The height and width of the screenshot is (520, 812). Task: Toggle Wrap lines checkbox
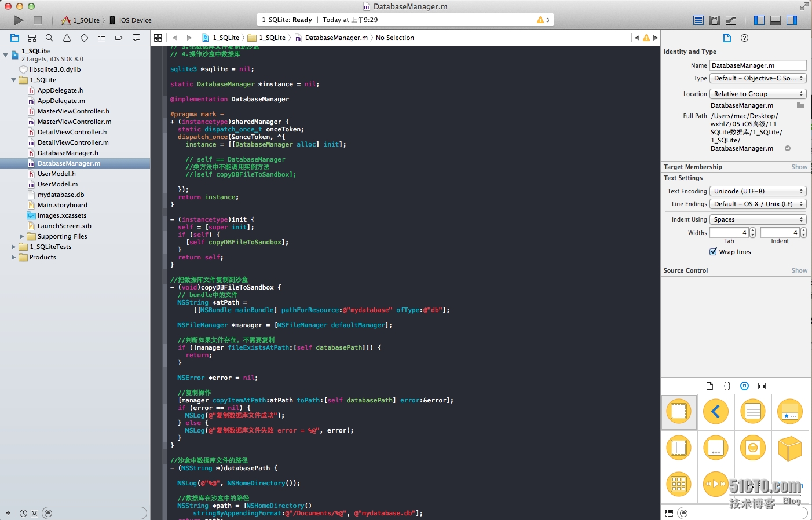713,252
